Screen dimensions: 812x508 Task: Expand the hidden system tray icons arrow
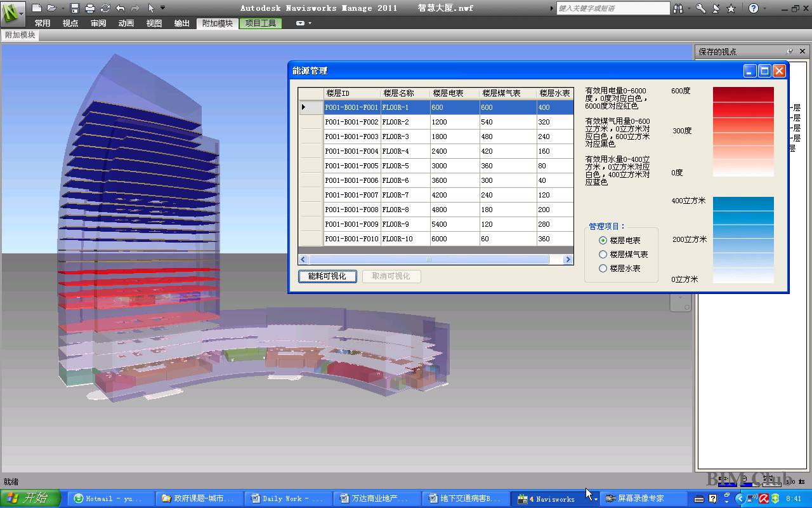click(x=740, y=499)
